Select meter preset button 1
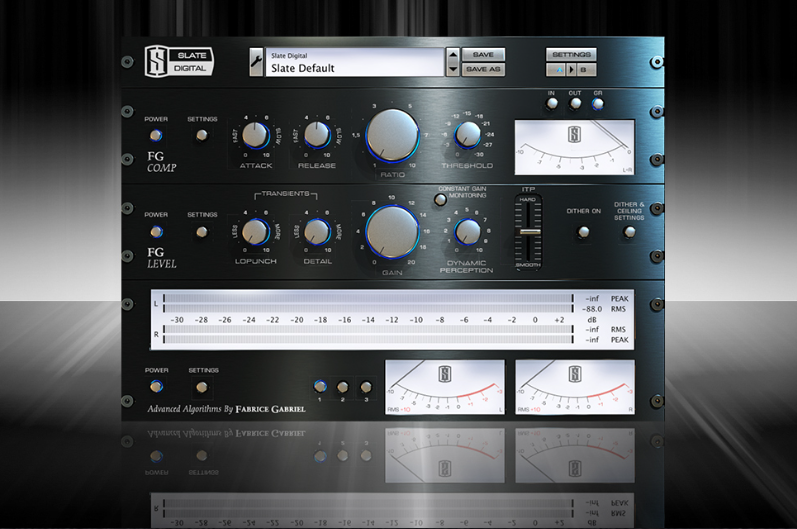797x529 pixels. pyautogui.click(x=320, y=387)
